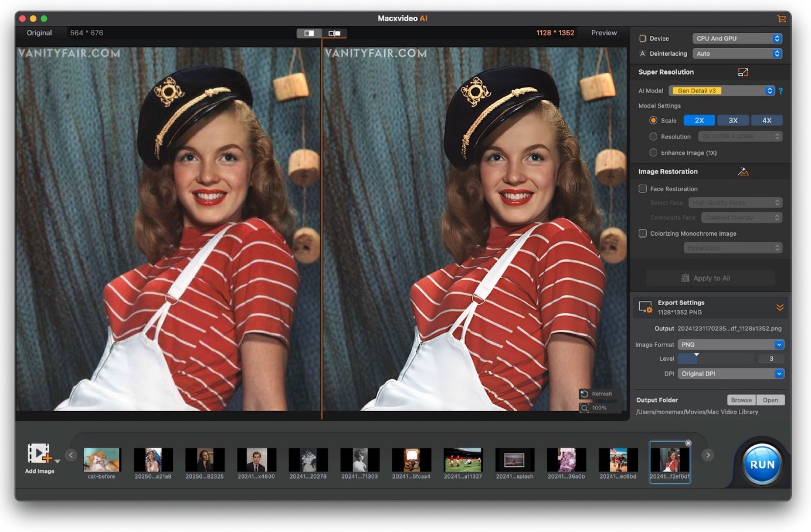The image size is (811, 532).
Task: Enable Colorizing Monochrome Image
Action: pyautogui.click(x=643, y=234)
